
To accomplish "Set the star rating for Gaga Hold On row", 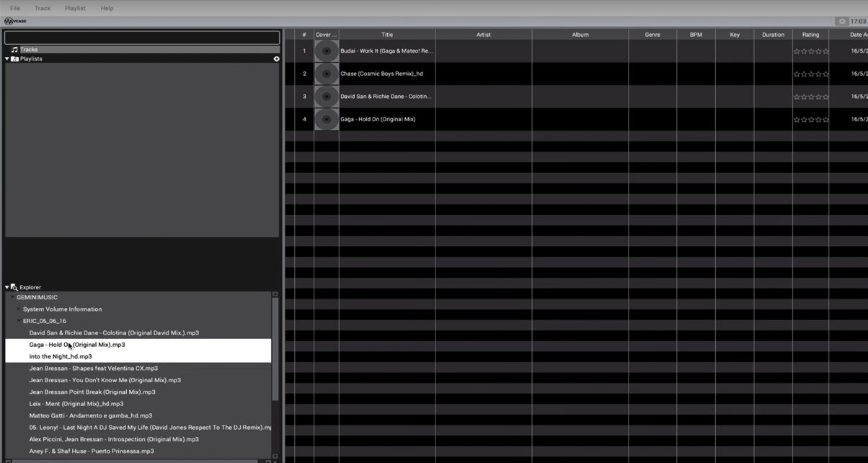I will 811,120.
